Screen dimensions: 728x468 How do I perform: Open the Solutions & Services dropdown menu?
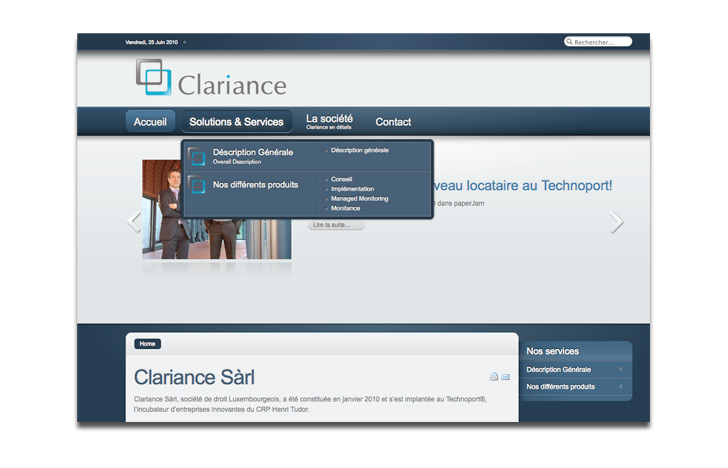coord(236,122)
